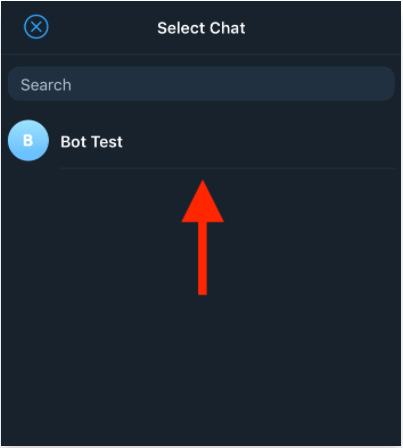Click inside the rounded search bar
The height and width of the screenshot is (448, 403).
(201, 84)
